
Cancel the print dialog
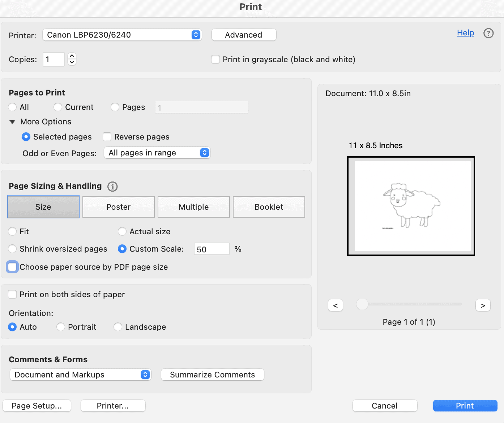pyautogui.click(x=385, y=406)
